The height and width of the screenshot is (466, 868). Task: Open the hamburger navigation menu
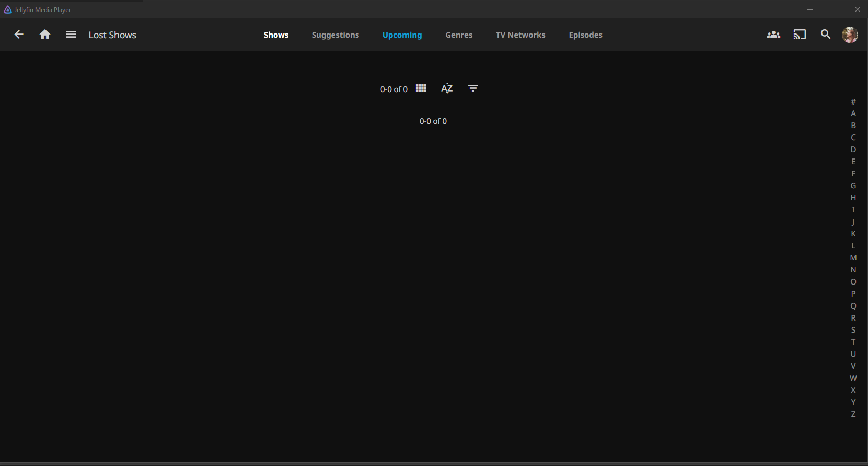(71, 35)
